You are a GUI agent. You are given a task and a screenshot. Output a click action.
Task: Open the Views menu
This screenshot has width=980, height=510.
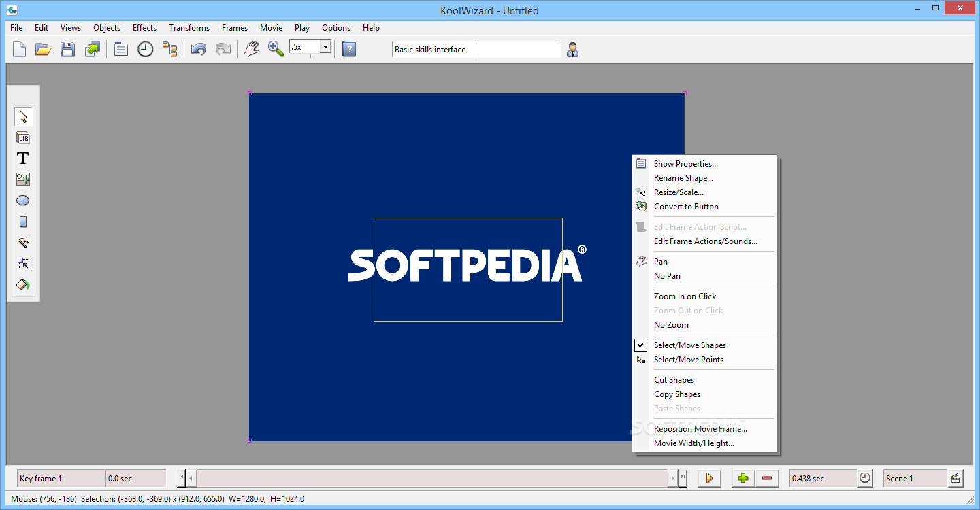tap(71, 28)
